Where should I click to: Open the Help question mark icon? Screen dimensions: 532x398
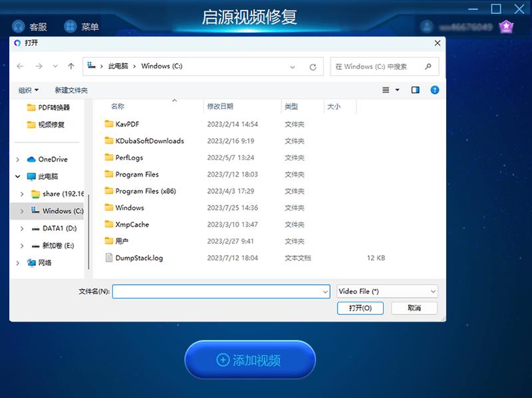coord(435,90)
